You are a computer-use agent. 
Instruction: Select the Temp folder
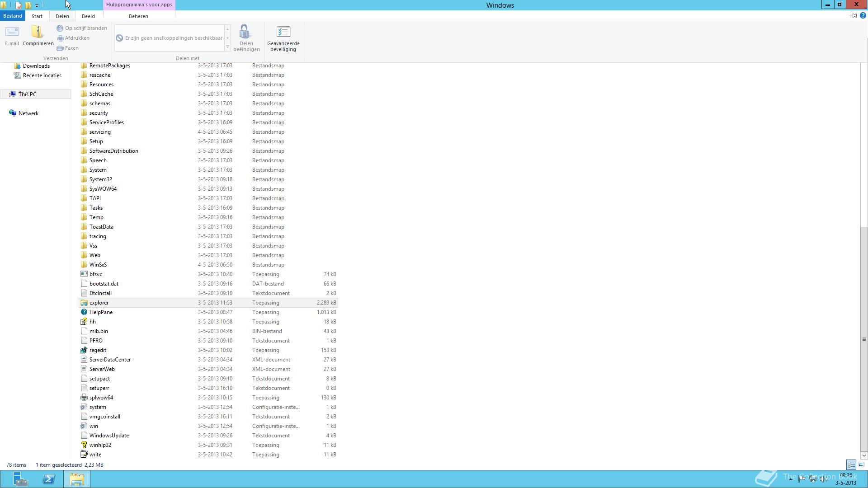pyautogui.click(x=208, y=217)
